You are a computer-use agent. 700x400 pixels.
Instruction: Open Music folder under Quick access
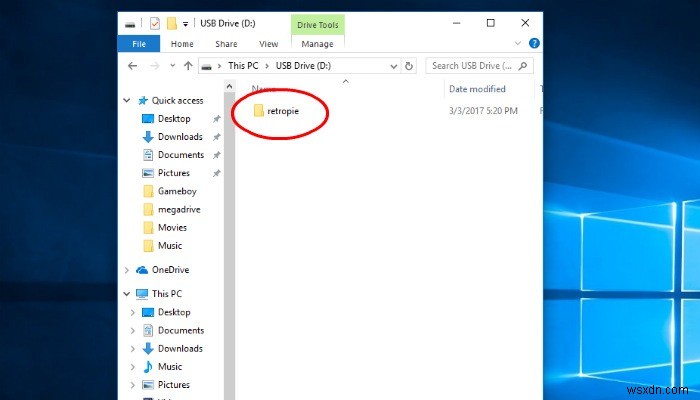coord(170,246)
